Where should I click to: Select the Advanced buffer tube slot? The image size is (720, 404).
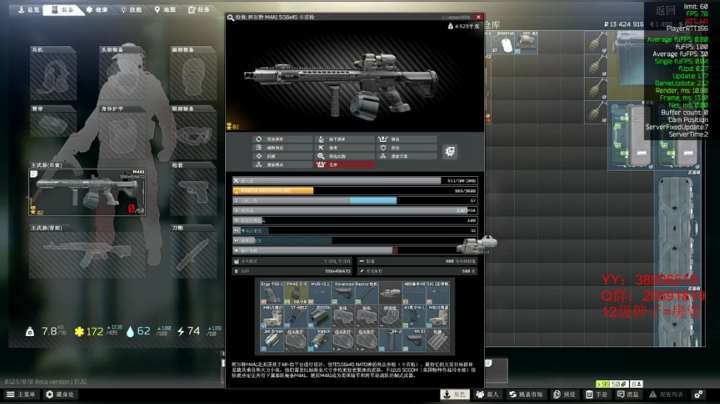point(343,293)
